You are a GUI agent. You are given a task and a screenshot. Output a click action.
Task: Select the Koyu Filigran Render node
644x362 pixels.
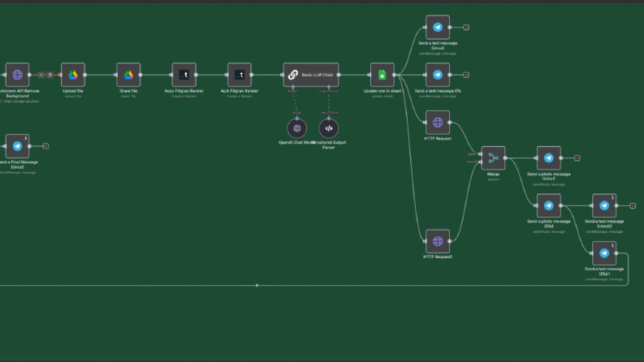[x=184, y=75]
